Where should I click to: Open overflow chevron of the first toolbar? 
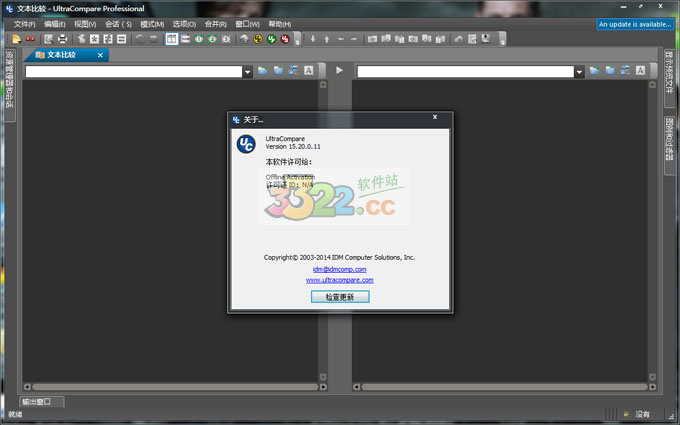tap(297, 39)
